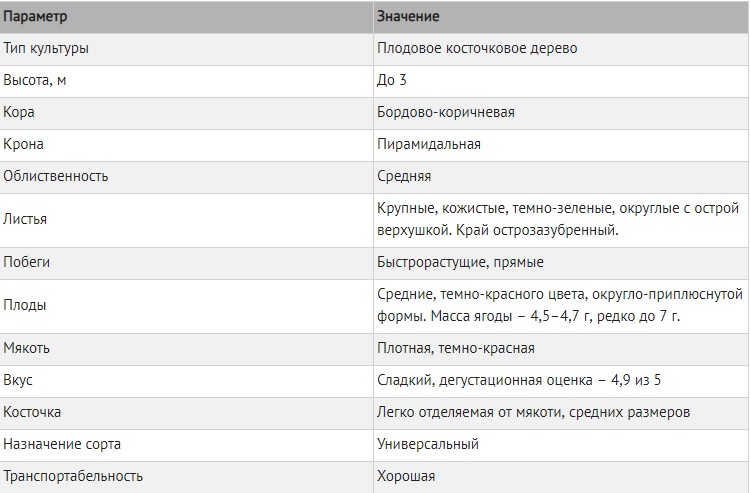The image size is (750, 493).
Task: Click the 'Плодовое косточковое дерево' value
Action: [x=476, y=47]
